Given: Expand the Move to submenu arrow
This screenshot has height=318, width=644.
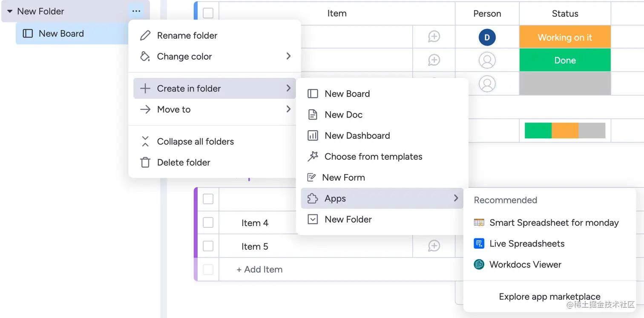Looking at the screenshot, I should click(288, 109).
